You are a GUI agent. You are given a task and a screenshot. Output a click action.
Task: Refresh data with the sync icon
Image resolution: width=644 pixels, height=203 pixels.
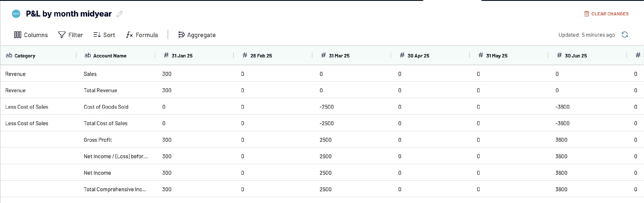625,35
